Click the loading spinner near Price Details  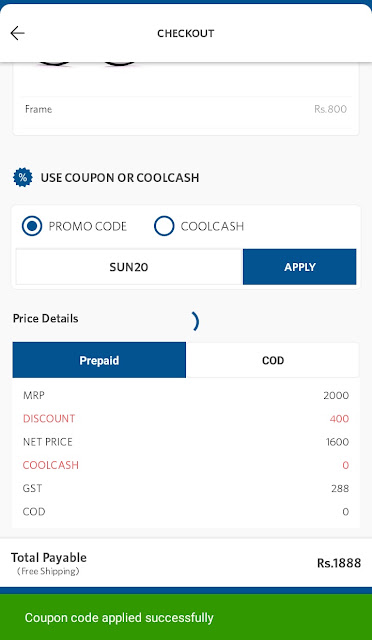(194, 322)
